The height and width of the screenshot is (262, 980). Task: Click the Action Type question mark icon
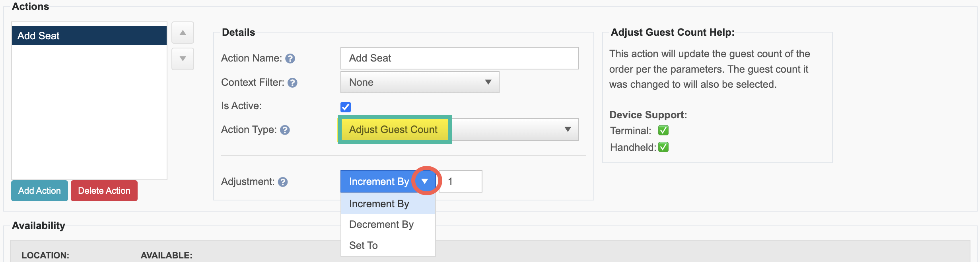pyautogui.click(x=285, y=130)
